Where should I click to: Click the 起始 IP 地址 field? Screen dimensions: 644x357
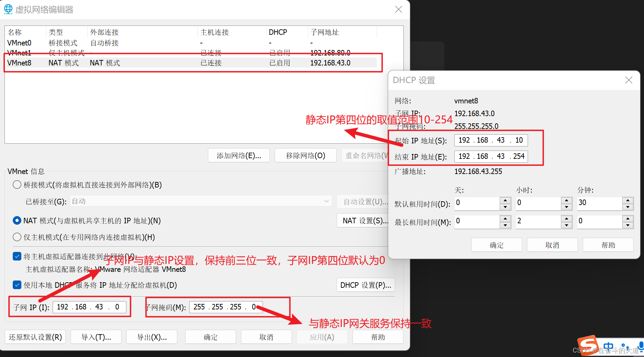(491, 140)
